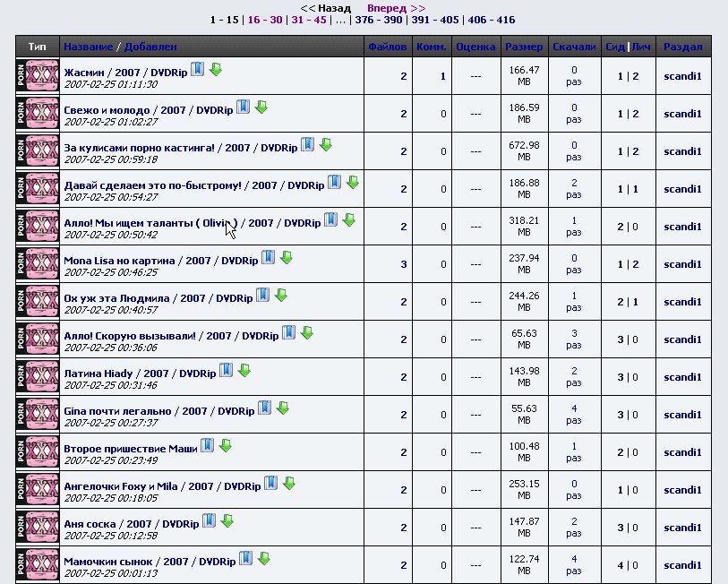Viewport: 728px width, 584px height.
Task: Download Mona Lisa но картина via green arrow
Action: [x=287, y=257]
